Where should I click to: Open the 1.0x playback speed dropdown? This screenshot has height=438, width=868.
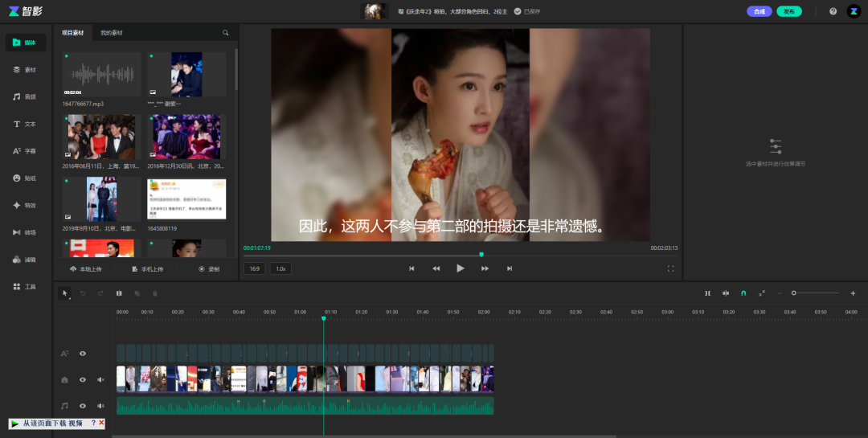(280, 268)
